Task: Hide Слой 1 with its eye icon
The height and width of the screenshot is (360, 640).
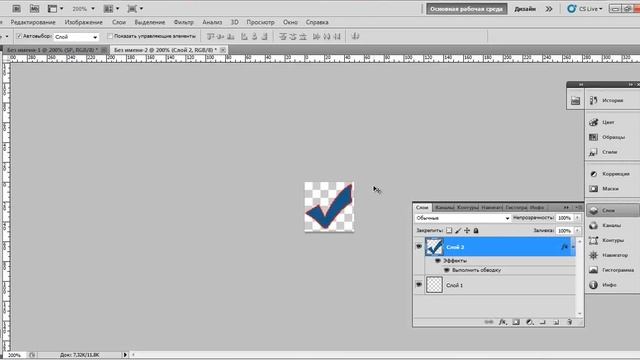Action: point(419,285)
